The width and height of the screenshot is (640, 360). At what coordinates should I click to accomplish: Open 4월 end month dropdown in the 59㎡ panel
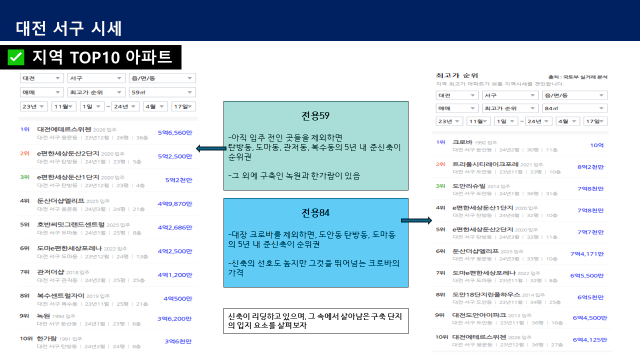click(x=155, y=107)
